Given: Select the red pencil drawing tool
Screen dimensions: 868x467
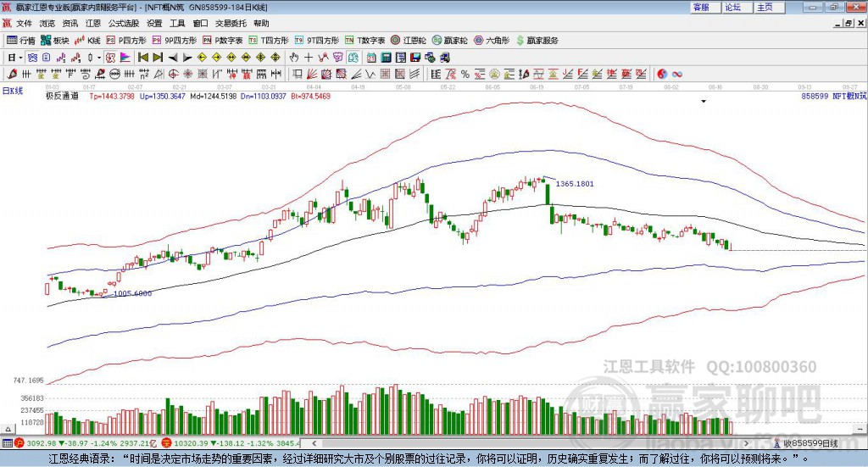Looking at the screenshot, I should 12,74.
